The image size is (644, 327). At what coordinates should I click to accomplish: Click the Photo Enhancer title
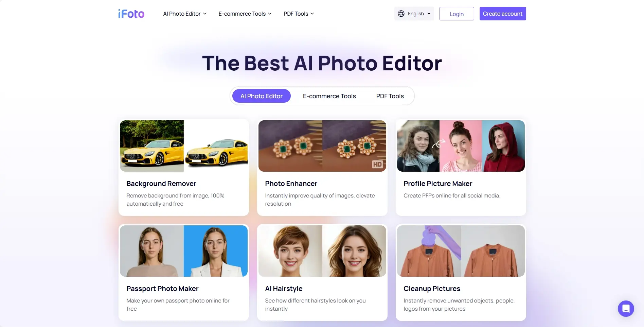tap(291, 184)
